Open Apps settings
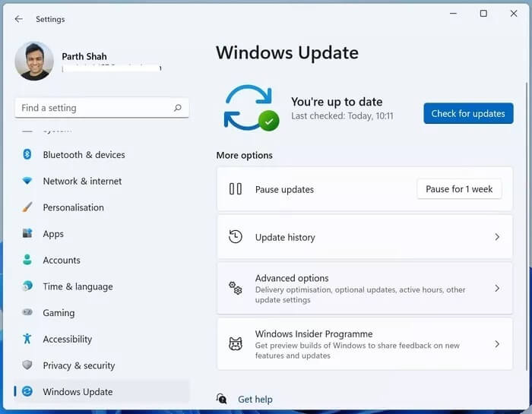This screenshot has width=532, height=414. click(x=102, y=234)
